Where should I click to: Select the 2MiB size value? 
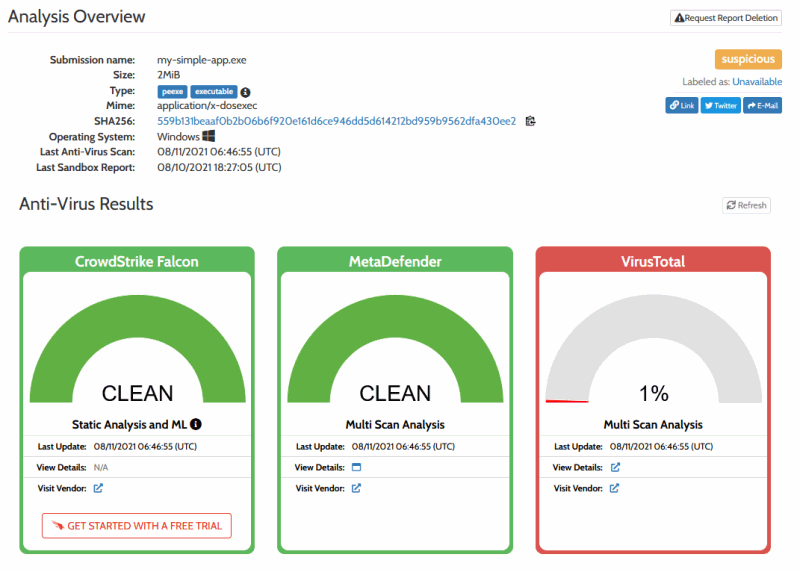[x=168, y=75]
